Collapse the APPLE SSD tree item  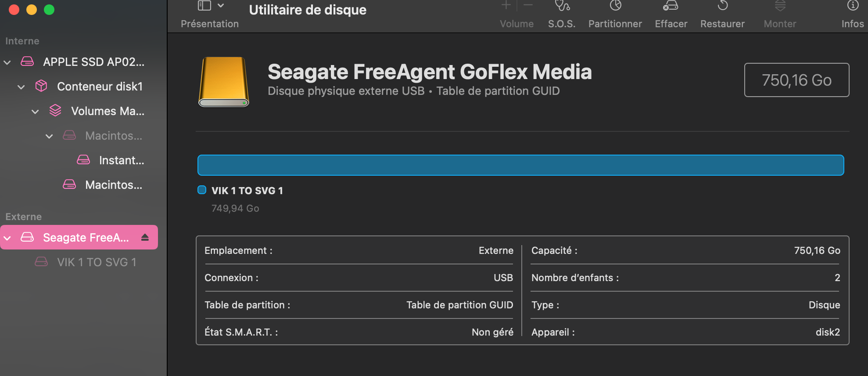[7, 62]
